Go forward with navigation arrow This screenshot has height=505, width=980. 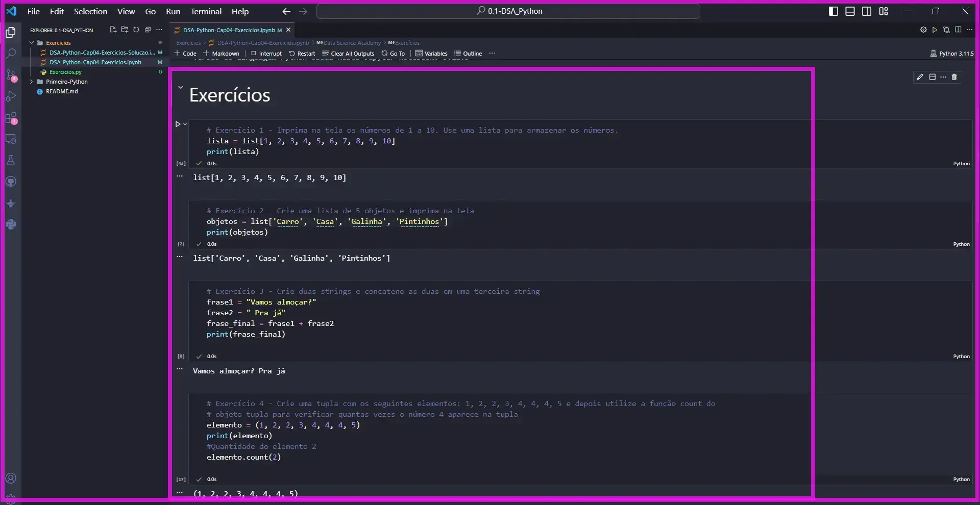(x=303, y=11)
